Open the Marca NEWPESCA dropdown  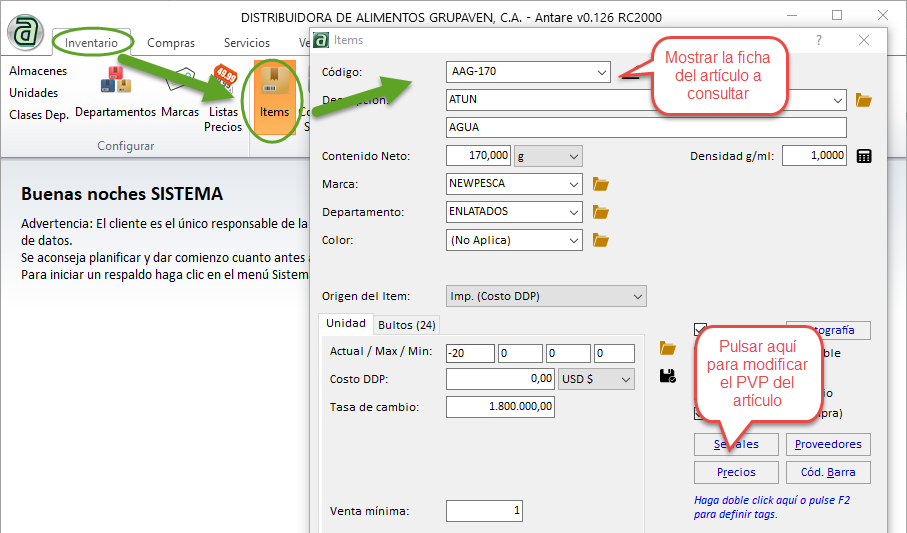pos(572,184)
